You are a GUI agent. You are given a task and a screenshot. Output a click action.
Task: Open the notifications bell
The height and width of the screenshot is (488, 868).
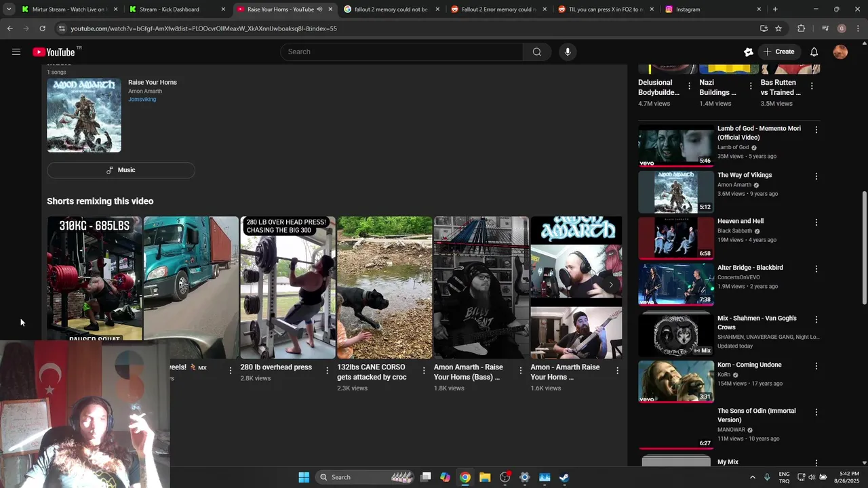pyautogui.click(x=814, y=52)
